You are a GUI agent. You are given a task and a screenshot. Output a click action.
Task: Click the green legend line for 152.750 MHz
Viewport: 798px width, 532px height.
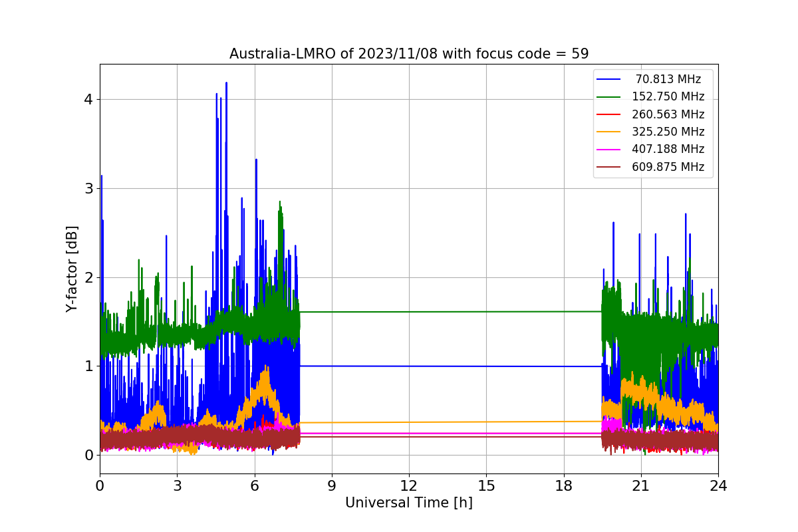pos(610,96)
